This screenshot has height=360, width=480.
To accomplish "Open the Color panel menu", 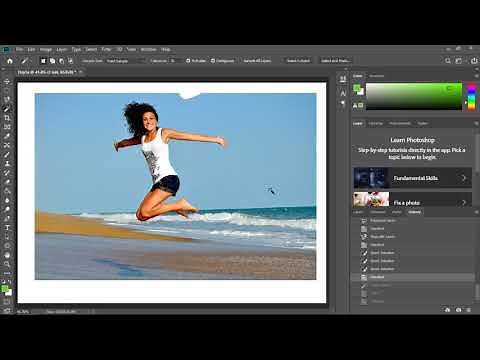I will (x=476, y=76).
